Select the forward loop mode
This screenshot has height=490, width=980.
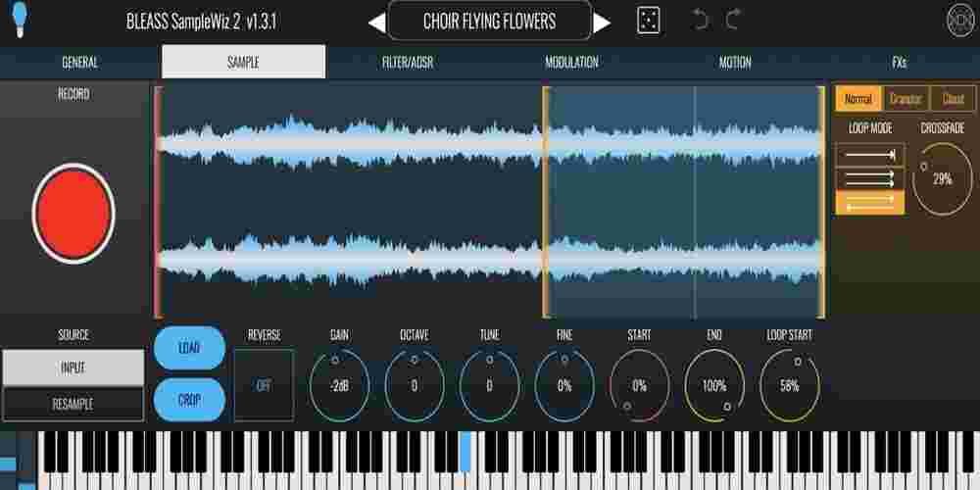coord(869,178)
